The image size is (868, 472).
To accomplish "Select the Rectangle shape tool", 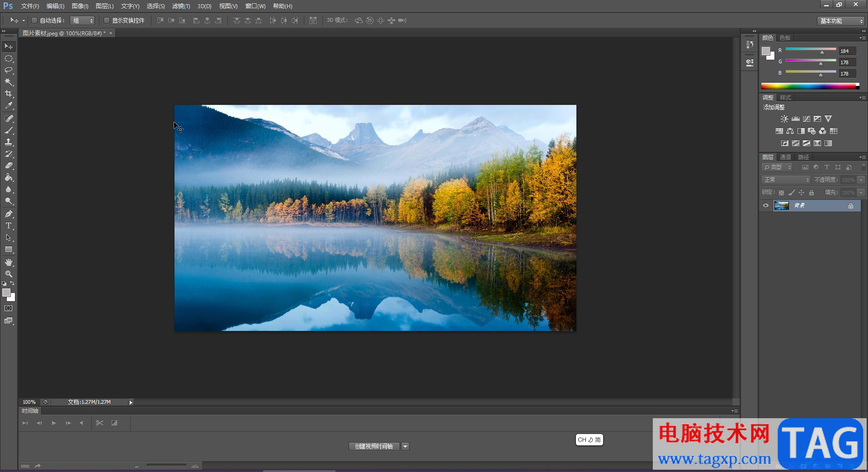I will 9,249.
